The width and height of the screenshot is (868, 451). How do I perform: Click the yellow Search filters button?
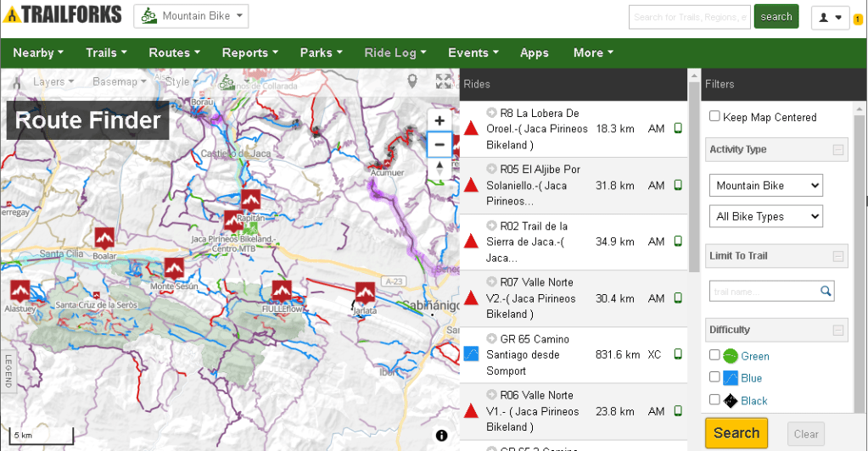click(736, 433)
